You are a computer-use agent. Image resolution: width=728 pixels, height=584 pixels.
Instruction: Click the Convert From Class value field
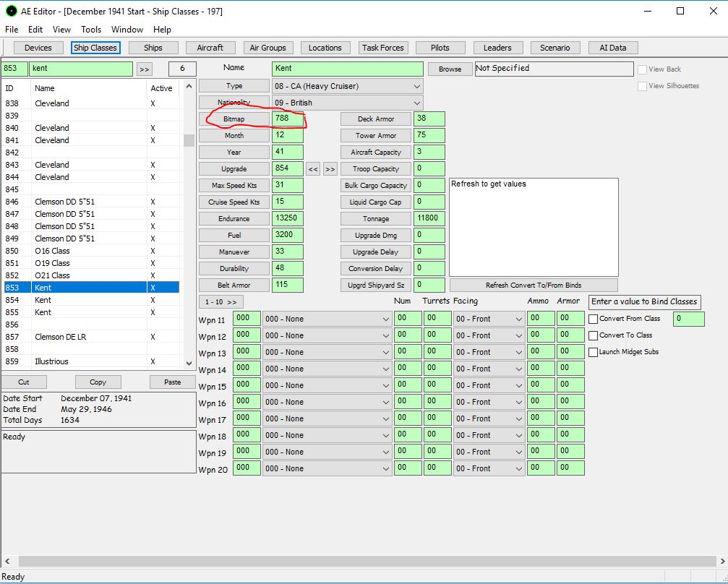[x=689, y=319]
